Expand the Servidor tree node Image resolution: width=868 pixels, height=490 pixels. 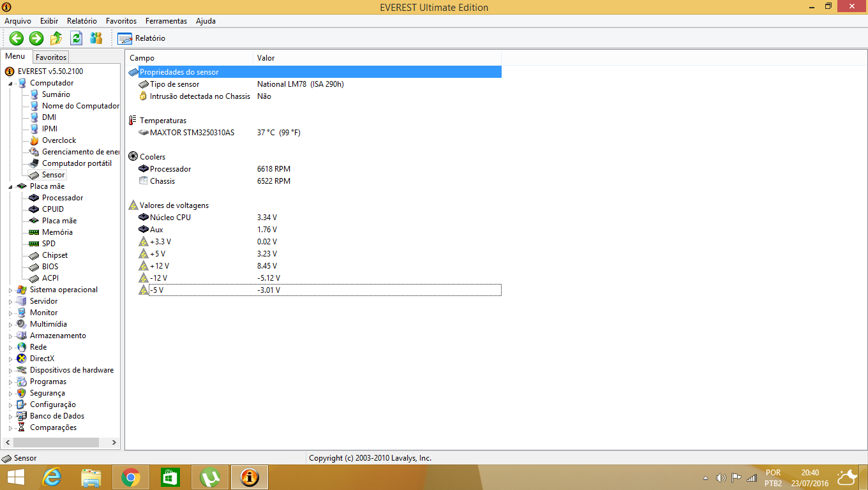[11, 301]
